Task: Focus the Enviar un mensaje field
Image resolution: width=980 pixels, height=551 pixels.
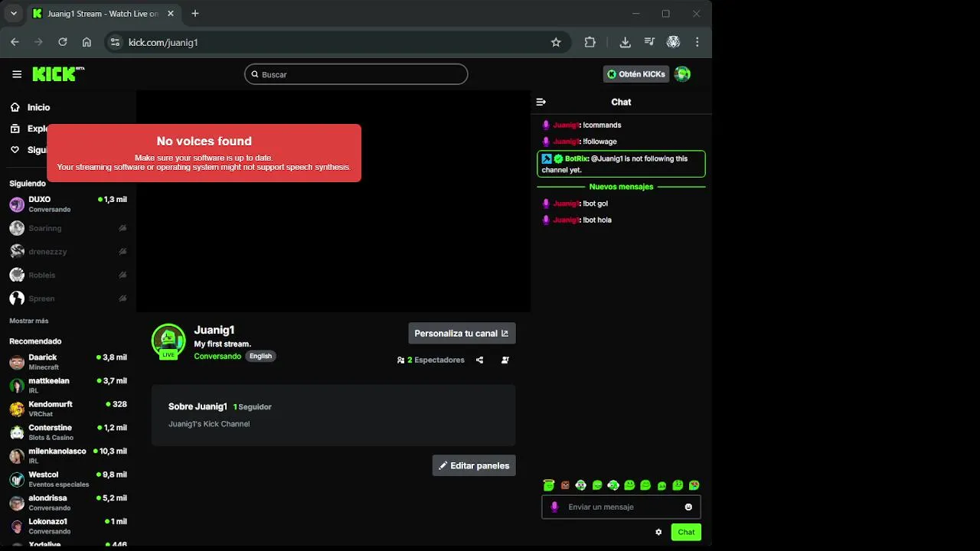Action: click(x=621, y=507)
